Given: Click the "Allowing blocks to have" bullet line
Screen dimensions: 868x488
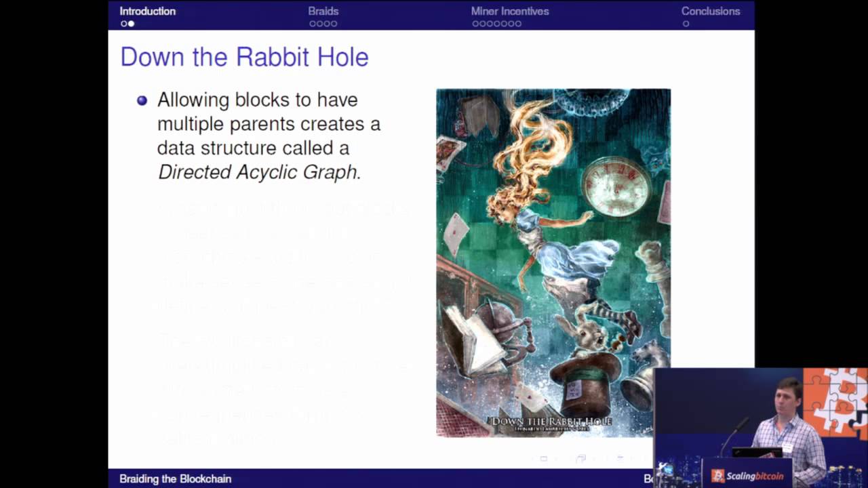Looking at the screenshot, I should (x=258, y=100).
